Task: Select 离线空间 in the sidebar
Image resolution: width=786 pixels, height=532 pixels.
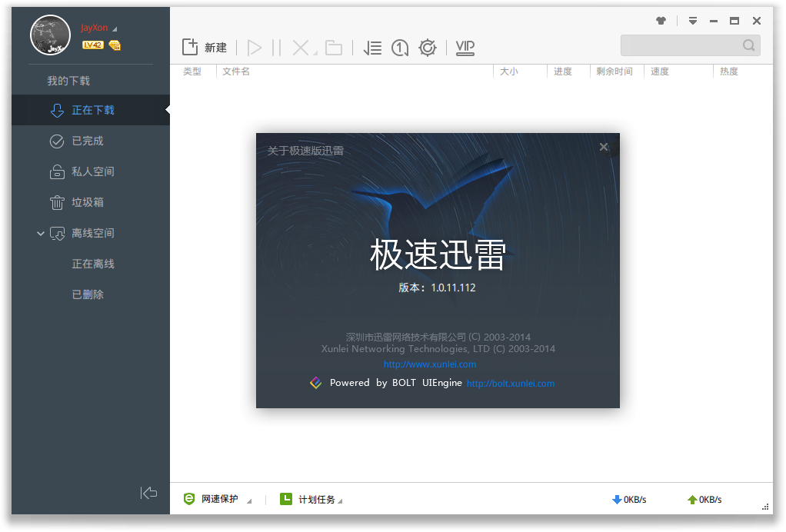Action: [91, 234]
